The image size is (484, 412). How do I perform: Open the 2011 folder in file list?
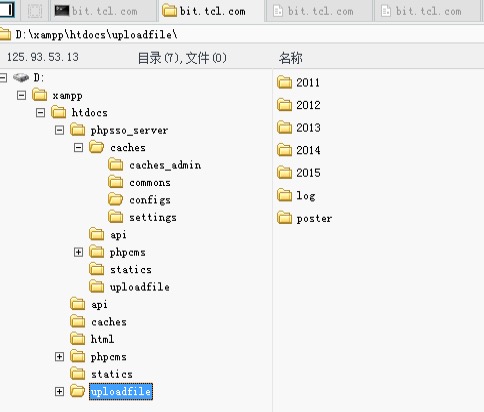point(298,82)
